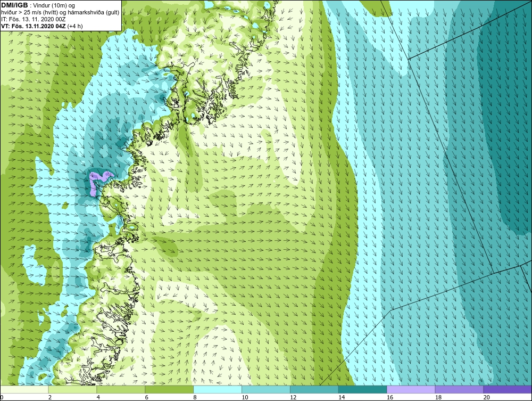
Task: Click the scale label "8"
Action: 195,397
